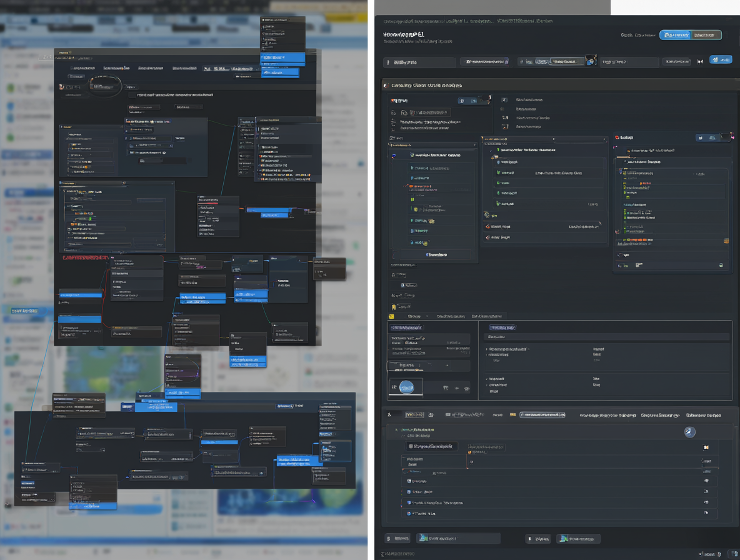Focus the first input field in top toolbar
The height and width of the screenshot is (560, 740).
[420, 62]
